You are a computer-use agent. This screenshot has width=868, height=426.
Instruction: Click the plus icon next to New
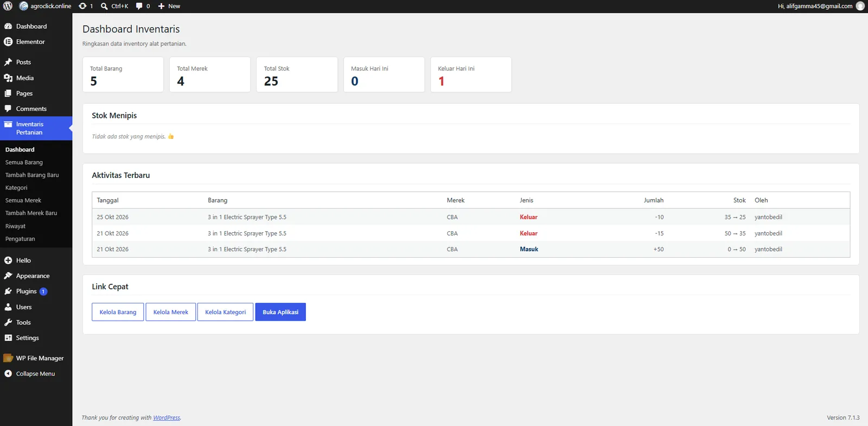(161, 6)
